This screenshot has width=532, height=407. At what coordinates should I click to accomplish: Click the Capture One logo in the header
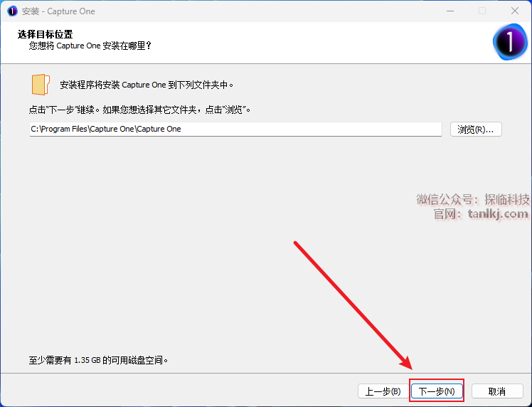click(510, 42)
